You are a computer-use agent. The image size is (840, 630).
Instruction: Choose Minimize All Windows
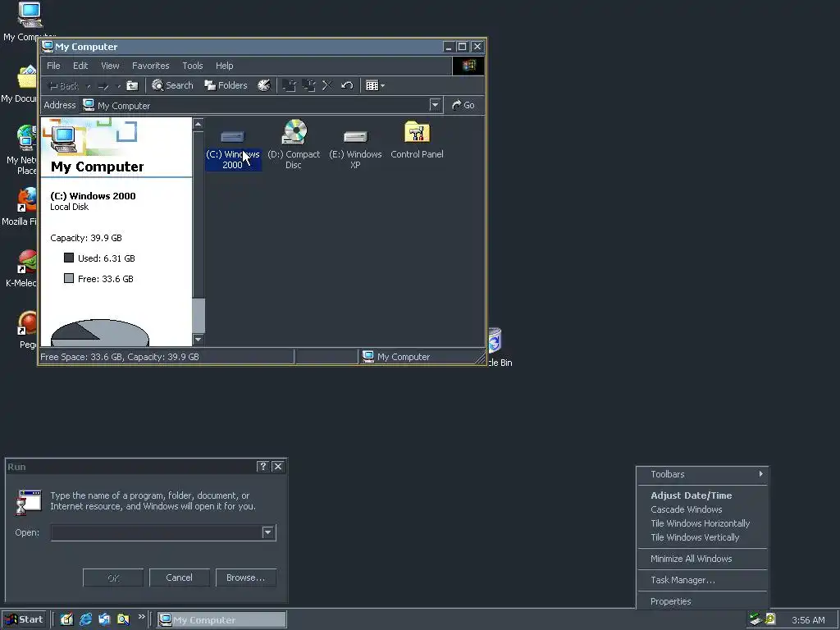703,559
